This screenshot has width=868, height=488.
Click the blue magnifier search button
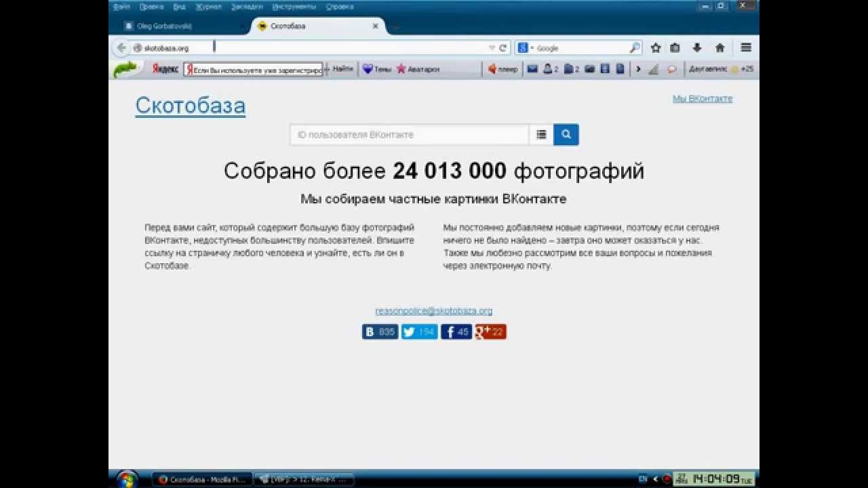point(566,135)
